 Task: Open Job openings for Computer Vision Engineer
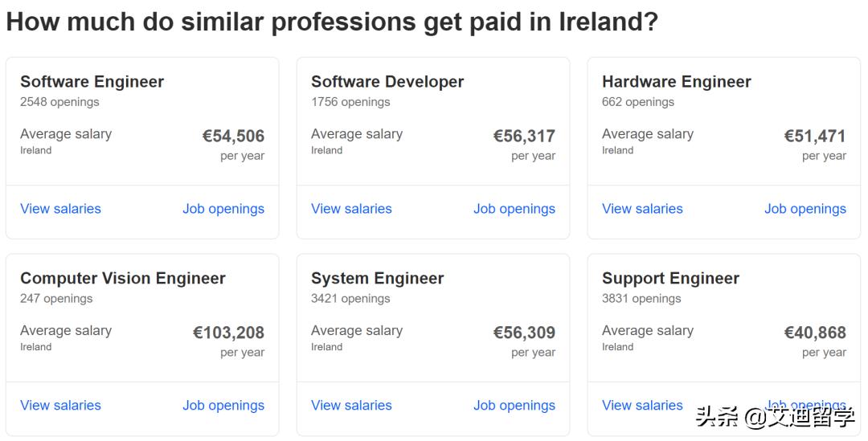(x=223, y=406)
